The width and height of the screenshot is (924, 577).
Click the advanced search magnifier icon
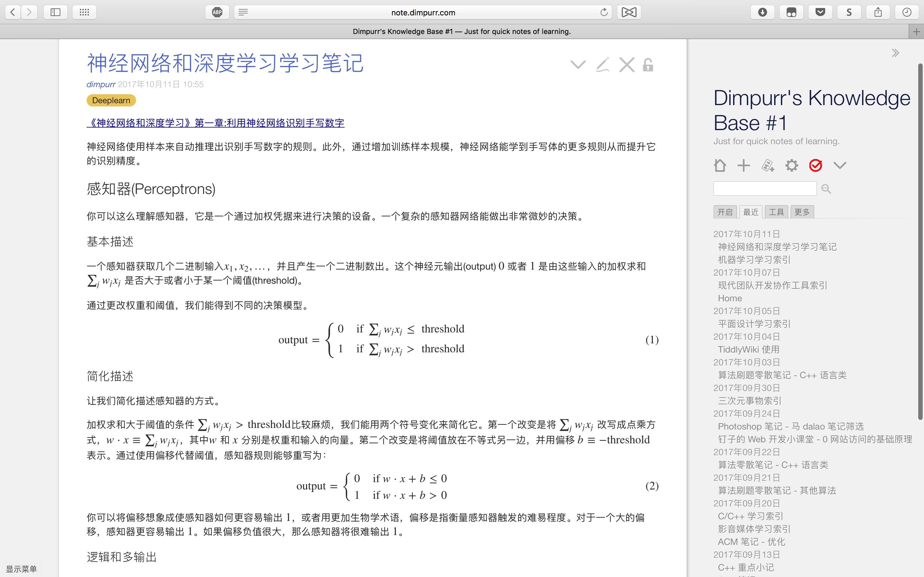[x=826, y=189]
